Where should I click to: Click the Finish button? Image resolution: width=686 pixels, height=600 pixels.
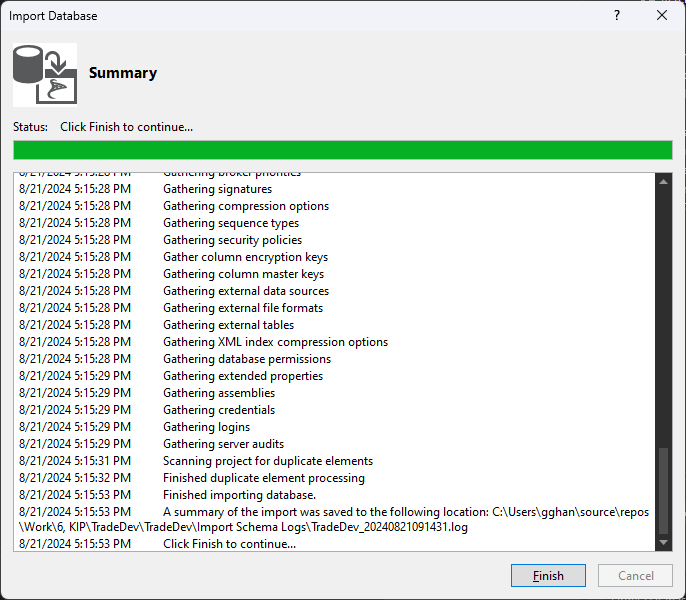click(x=548, y=575)
